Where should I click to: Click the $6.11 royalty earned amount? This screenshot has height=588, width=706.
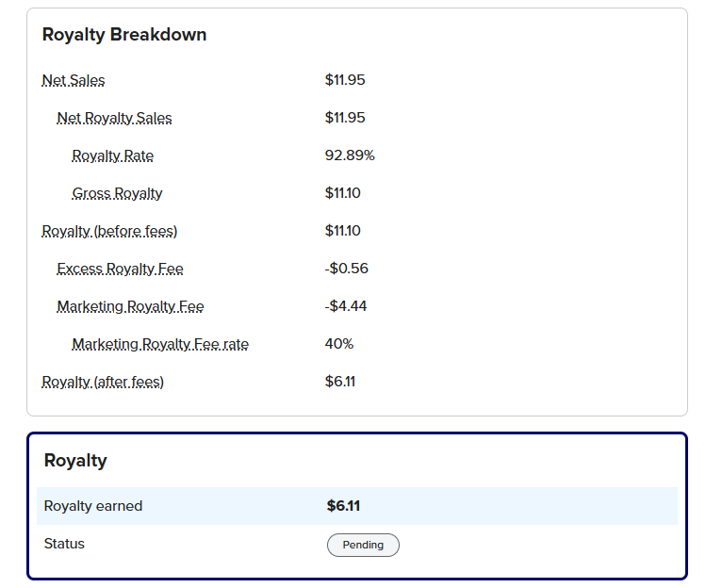pyautogui.click(x=343, y=506)
